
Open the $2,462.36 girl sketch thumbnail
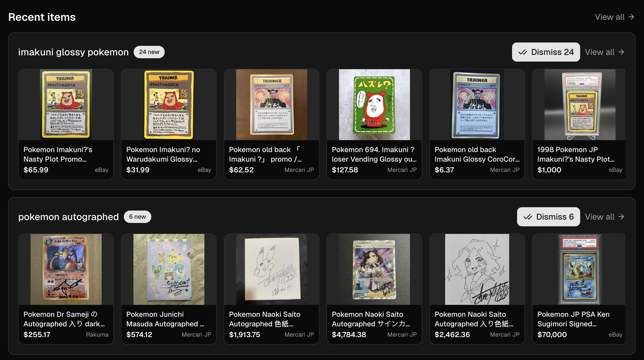pos(477,269)
